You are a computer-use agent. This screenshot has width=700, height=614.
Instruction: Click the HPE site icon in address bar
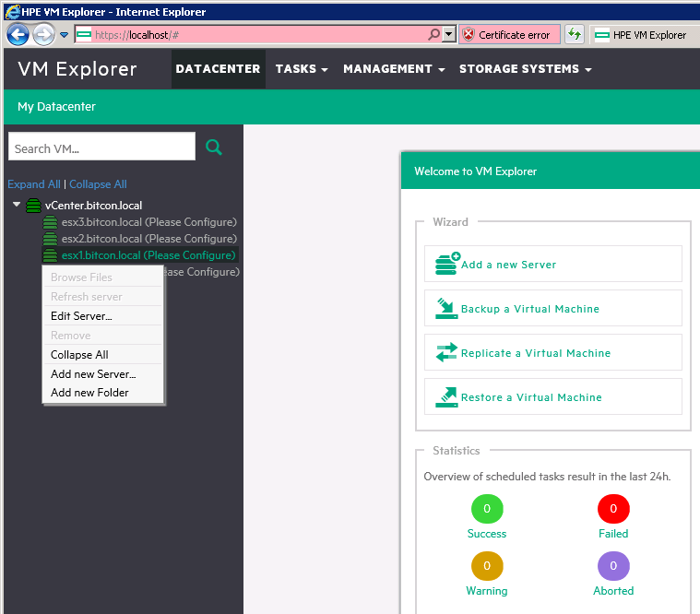(84, 34)
